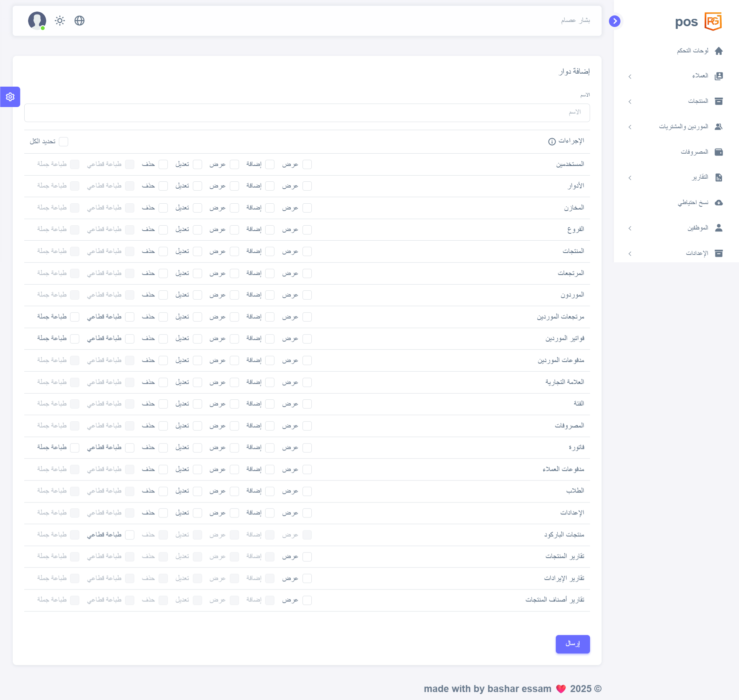Click the إرسال submit button

(x=572, y=644)
